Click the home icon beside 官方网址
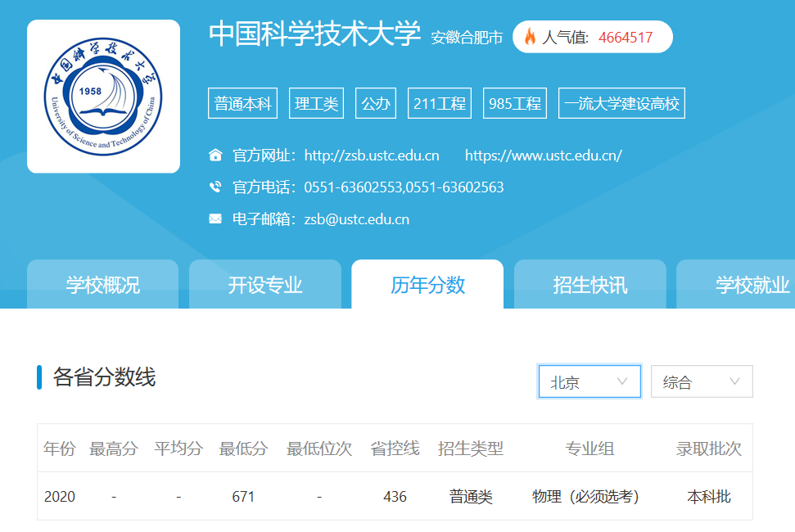This screenshot has width=795, height=532. pos(215,155)
